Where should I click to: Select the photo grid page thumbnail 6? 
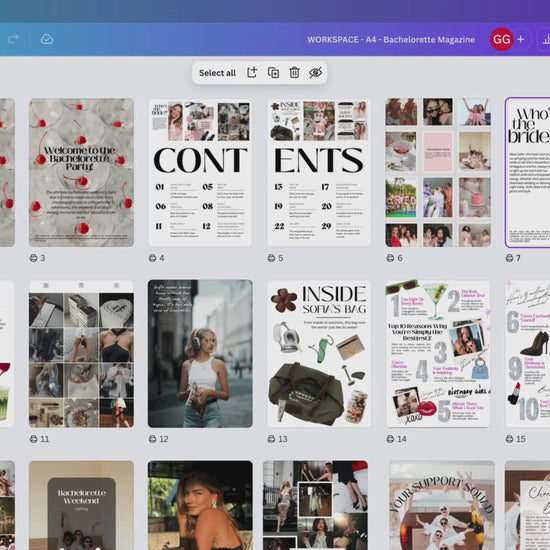click(438, 173)
